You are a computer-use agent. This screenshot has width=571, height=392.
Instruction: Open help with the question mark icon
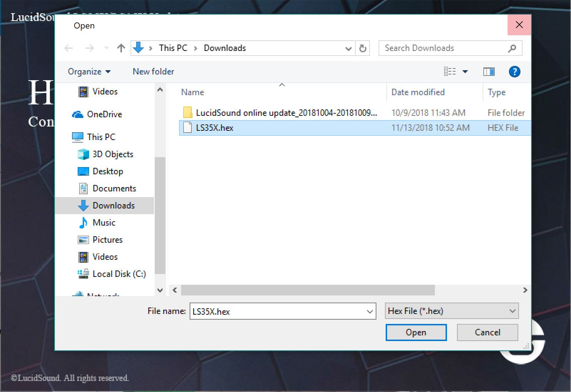pyautogui.click(x=514, y=72)
